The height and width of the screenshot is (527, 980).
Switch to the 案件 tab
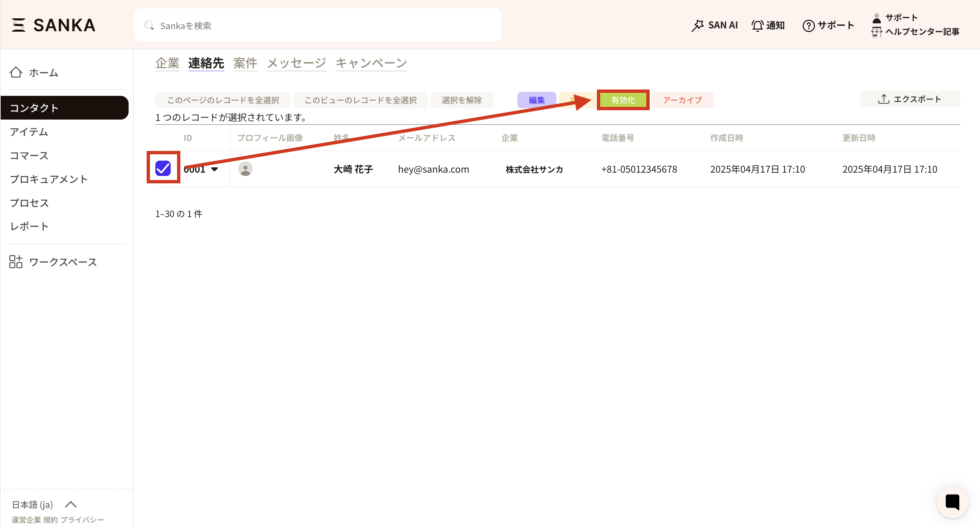245,63
